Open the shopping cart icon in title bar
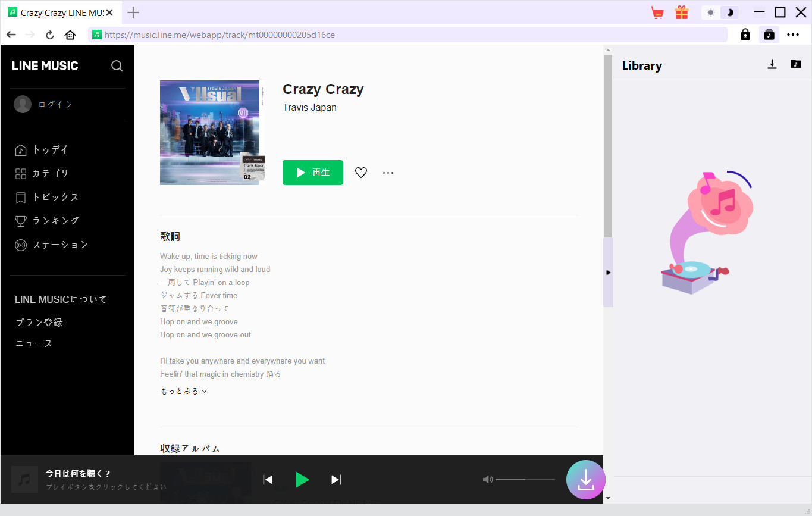The image size is (812, 516). pyautogui.click(x=657, y=12)
